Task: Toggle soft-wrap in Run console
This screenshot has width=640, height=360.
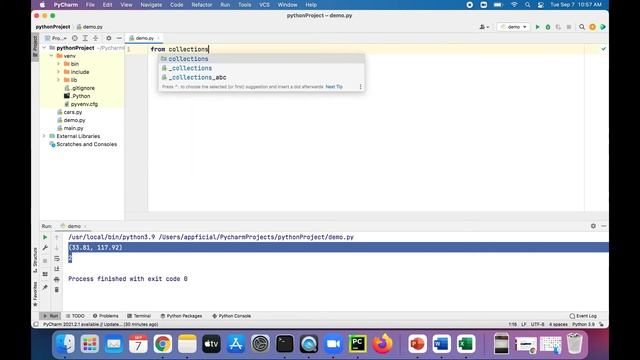Action: (57, 258)
